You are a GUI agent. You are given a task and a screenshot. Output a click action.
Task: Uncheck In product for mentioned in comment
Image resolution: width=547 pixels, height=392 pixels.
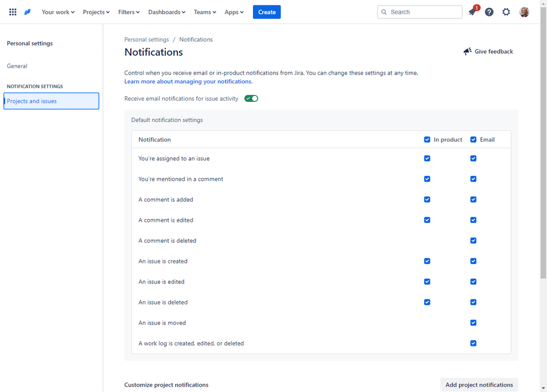(x=427, y=179)
